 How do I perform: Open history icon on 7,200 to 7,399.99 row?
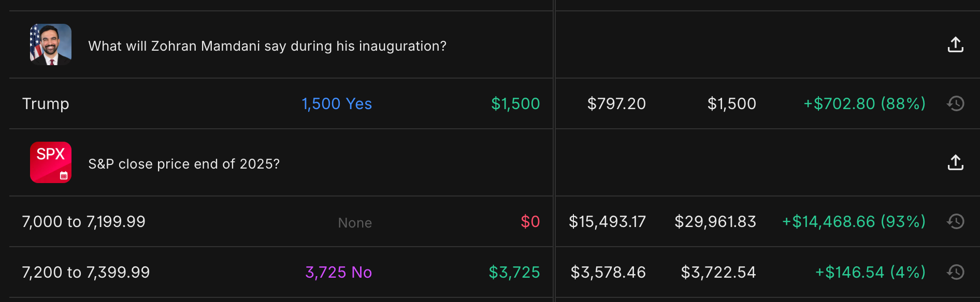click(x=955, y=272)
